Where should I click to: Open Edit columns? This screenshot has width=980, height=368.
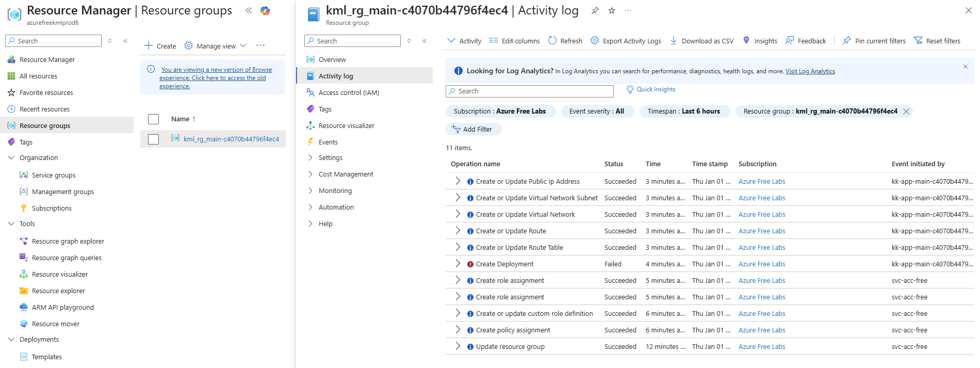pyautogui.click(x=514, y=41)
